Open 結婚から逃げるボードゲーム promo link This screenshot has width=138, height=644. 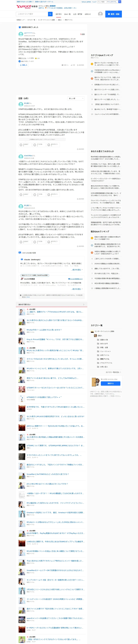coord(44,2)
